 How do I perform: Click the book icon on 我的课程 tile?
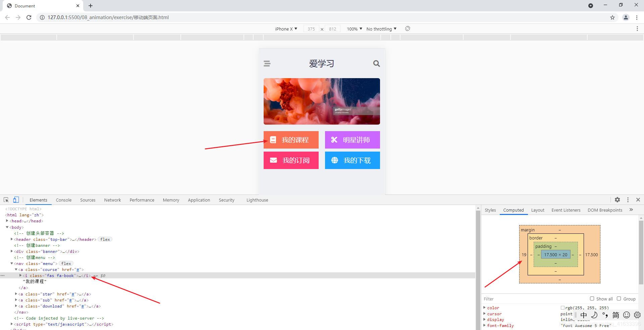pos(273,140)
